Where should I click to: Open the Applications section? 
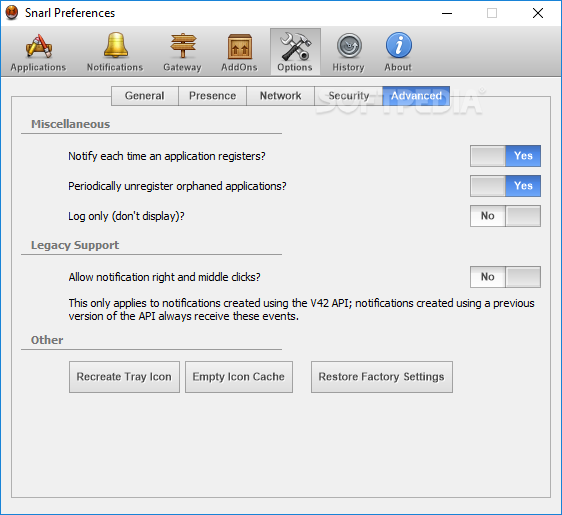pyautogui.click(x=38, y=52)
